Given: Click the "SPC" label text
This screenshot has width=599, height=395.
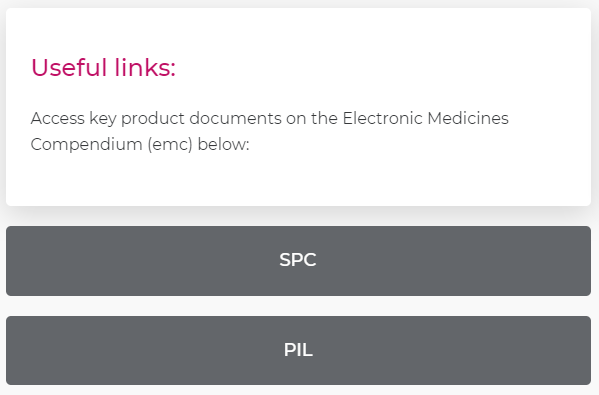Looking at the screenshot, I should point(298,260).
